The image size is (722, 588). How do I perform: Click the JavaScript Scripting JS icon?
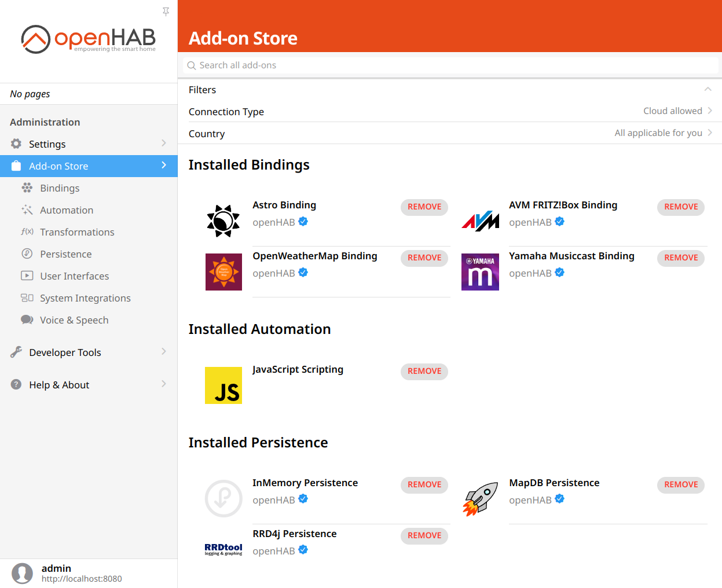click(x=223, y=385)
